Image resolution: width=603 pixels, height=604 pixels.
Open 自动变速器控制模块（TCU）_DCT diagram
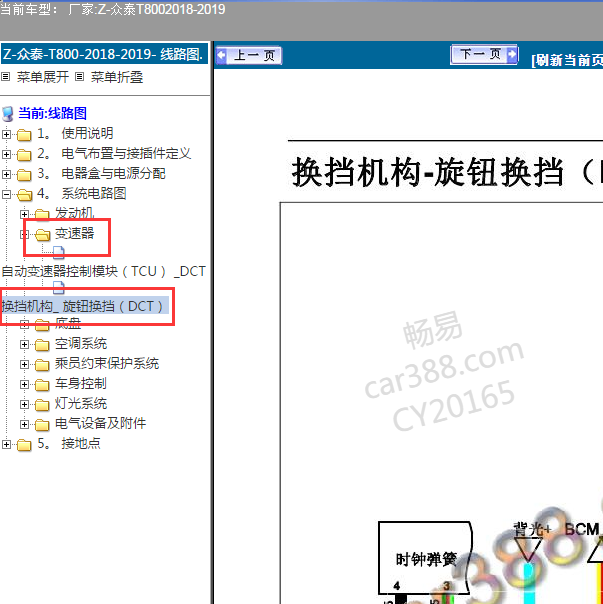tap(104, 271)
